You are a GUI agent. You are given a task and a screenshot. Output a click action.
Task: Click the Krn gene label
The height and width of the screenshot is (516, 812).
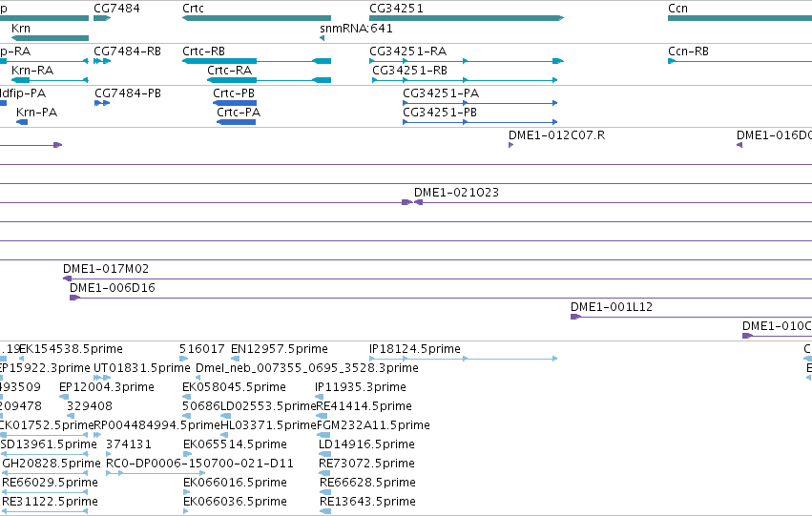pyautogui.click(x=21, y=29)
